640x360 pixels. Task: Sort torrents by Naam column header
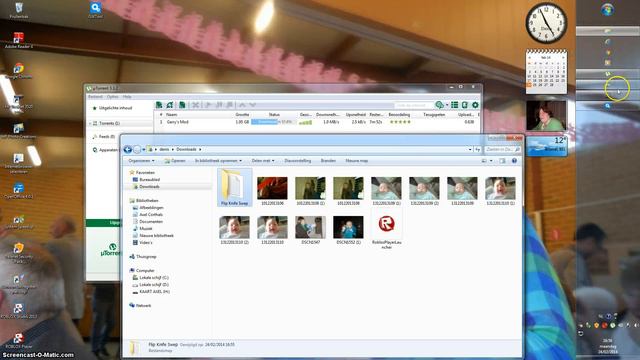[171, 115]
